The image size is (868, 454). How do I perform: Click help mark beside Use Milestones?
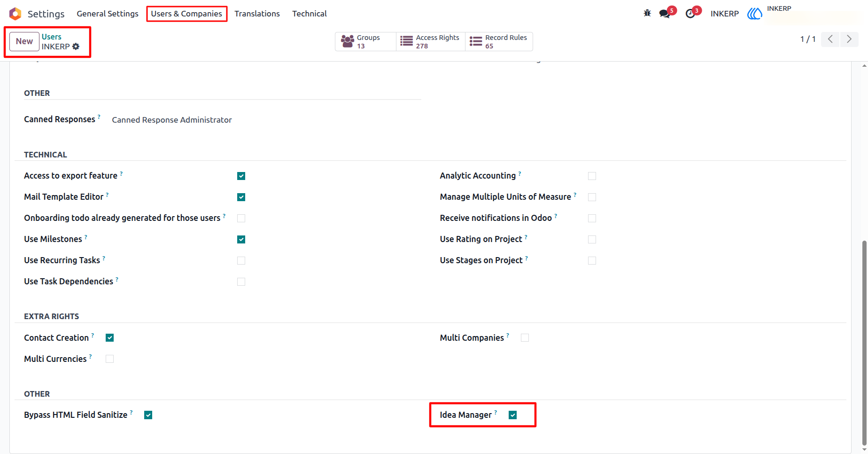(x=86, y=236)
